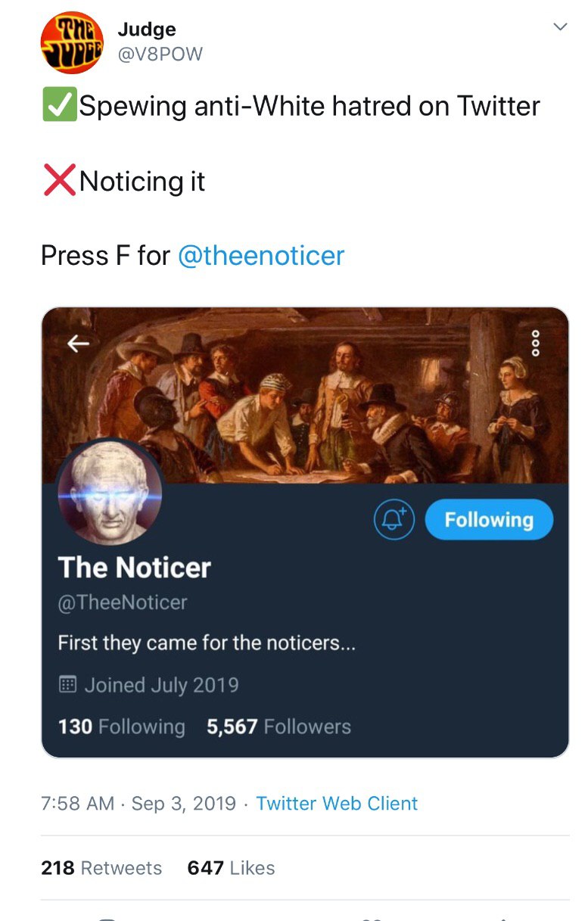588x921 pixels.
Task: Open the @V8POW handle
Action: click(x=160, y=54)
